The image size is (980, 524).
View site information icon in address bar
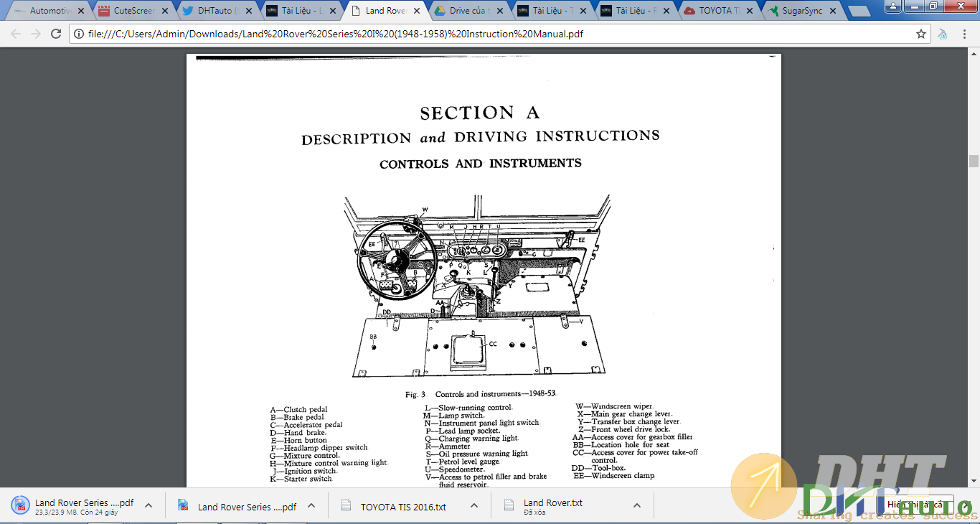tap(79, 34)
